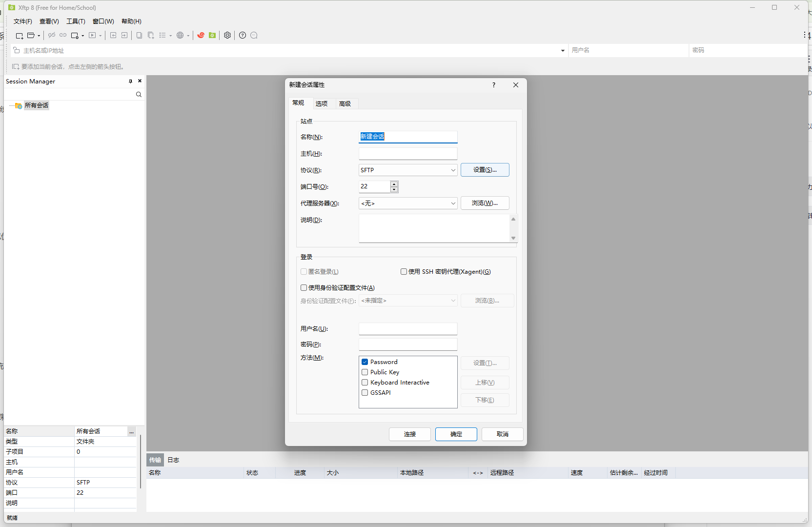
Task: Open the 帮助(H) menu
Action: (131, 21)
